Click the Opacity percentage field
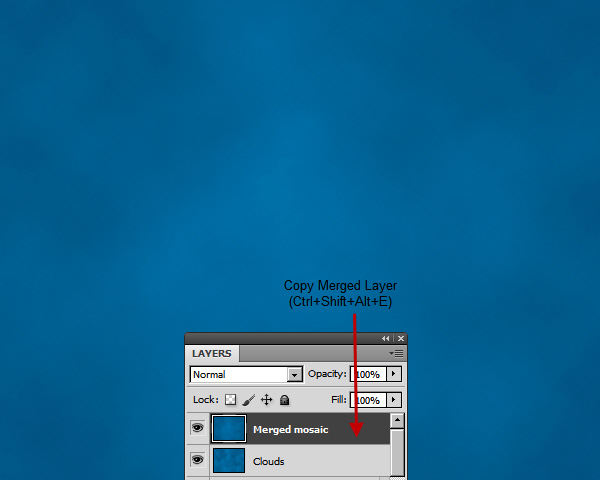The image size is (600, 480). click(366, 374)
